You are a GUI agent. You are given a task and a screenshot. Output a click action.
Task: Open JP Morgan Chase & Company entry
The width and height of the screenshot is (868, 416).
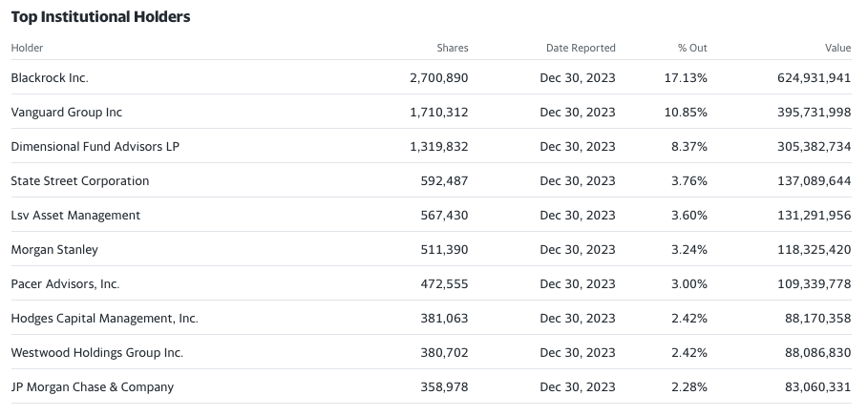(x=93, y=386)
